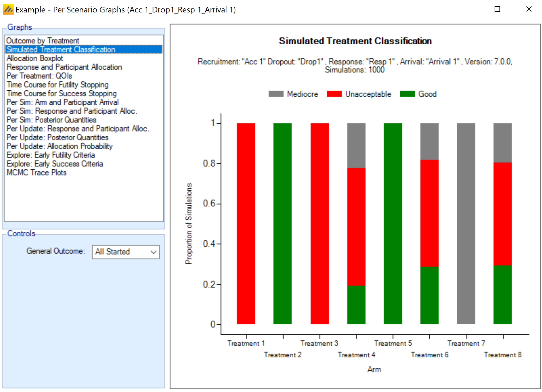Select Allocation Boxplot in graphs list
The width and height of the screenshot is (542, 392).
click(35, 58)
